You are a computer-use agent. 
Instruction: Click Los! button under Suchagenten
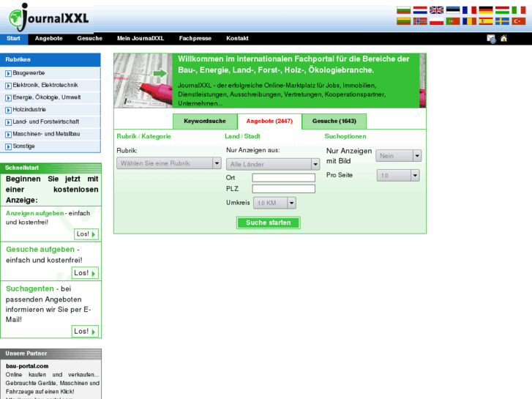tap(85, 332)
